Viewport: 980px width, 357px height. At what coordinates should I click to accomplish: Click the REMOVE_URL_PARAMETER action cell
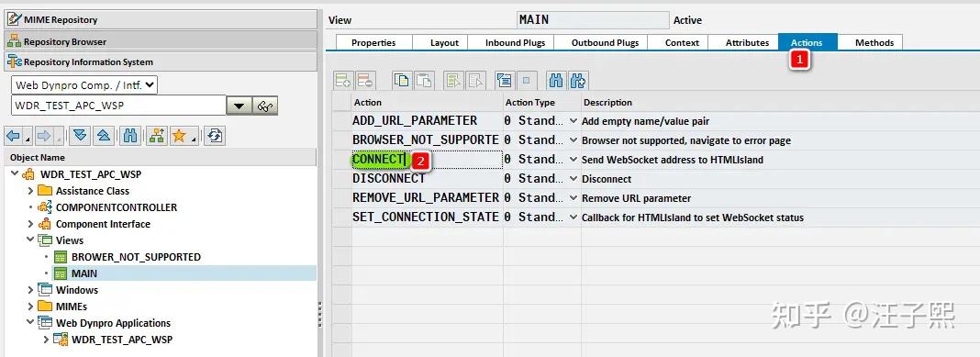[428, 198]
